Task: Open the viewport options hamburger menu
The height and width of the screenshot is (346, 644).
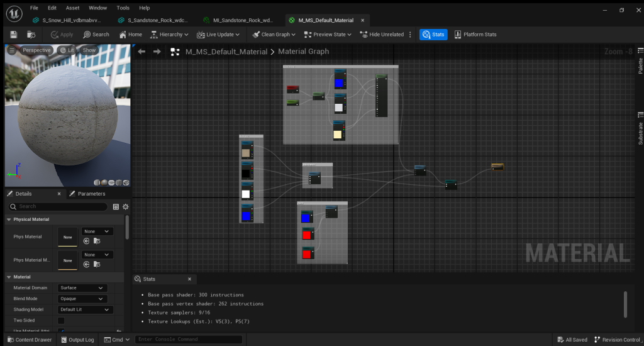Action: 11,50
